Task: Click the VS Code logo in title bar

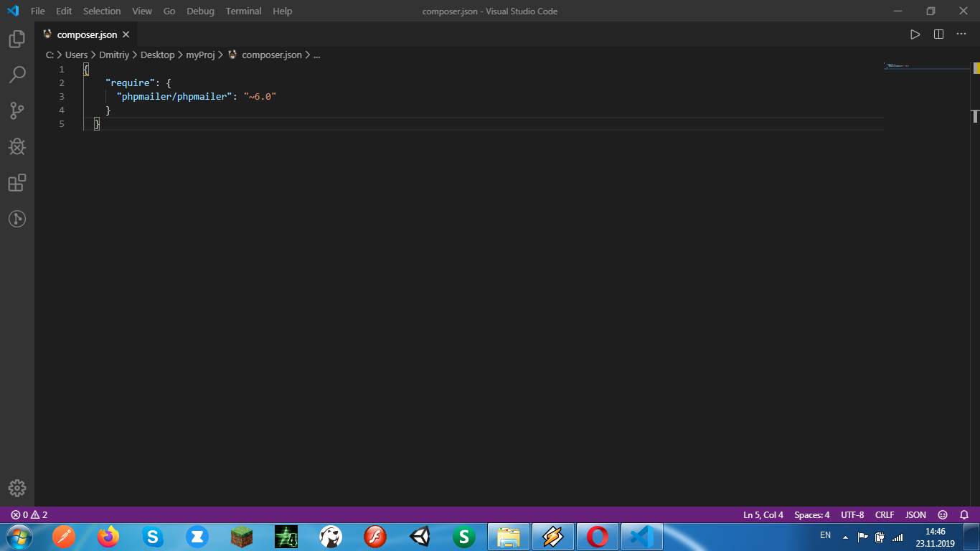Action: pyautogui.click(x=12, y=11)
